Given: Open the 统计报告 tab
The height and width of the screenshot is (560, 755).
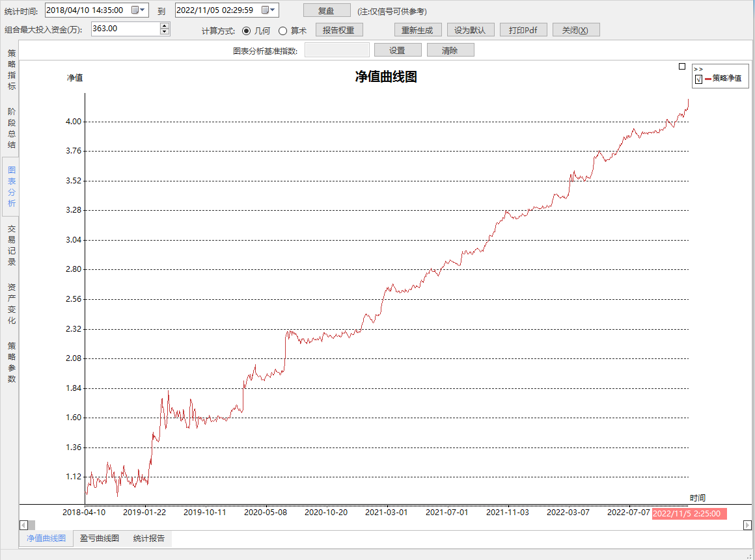Looking at the screenshot, I should pos(149,539).
